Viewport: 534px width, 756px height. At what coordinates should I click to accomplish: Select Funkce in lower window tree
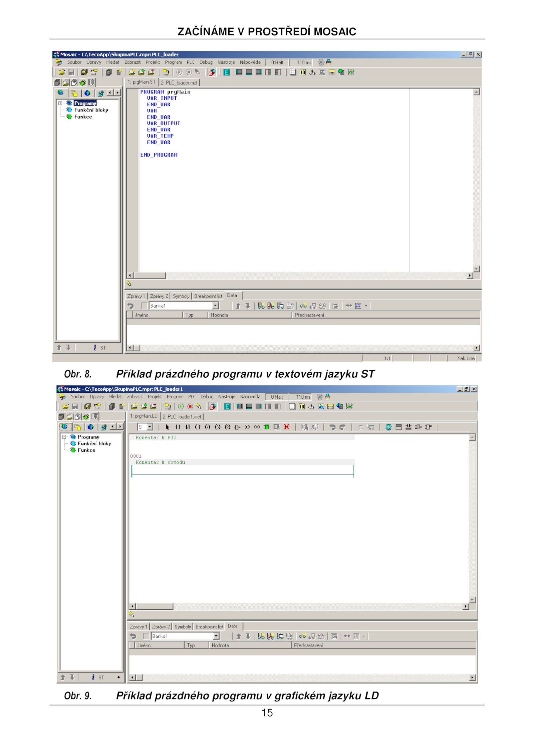coord(86,450)
